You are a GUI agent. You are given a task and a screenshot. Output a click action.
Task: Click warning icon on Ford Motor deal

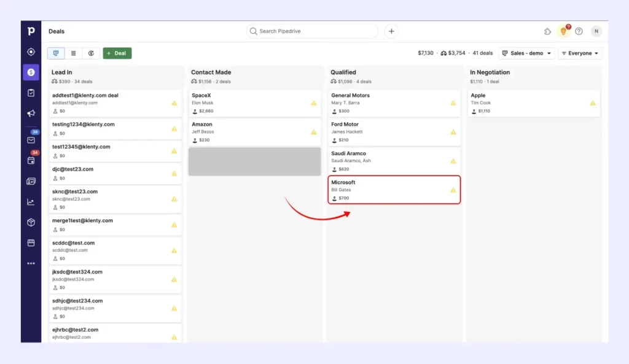click(x=453, y=132)
